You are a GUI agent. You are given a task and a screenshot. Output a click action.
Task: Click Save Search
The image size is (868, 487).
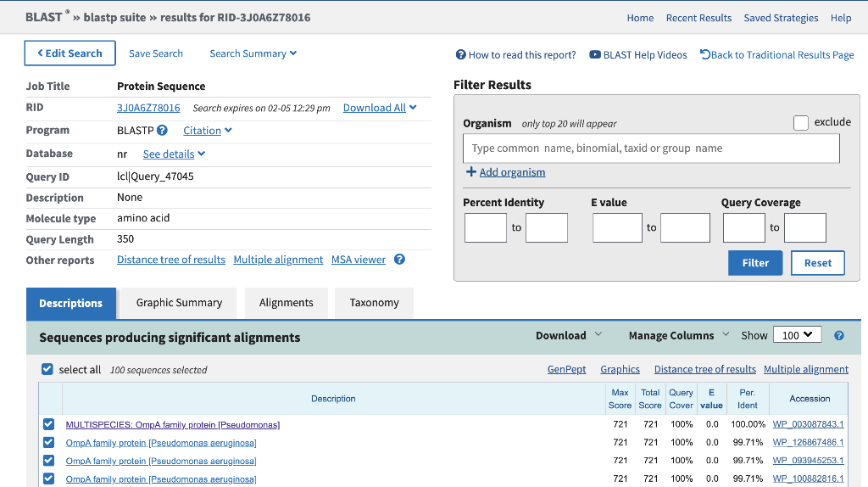(156, 53)
